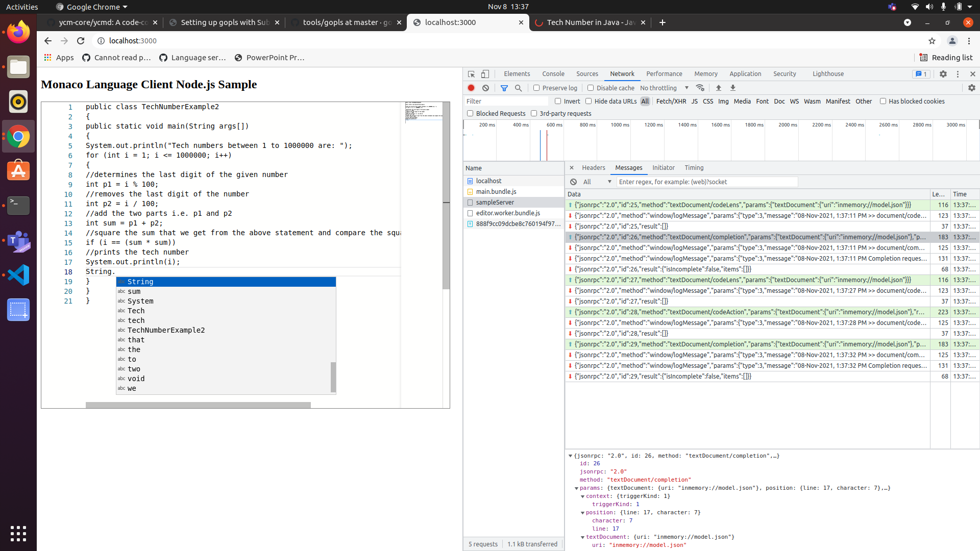
Task: Select String from the code completion popup
Action: coord(140,282)
